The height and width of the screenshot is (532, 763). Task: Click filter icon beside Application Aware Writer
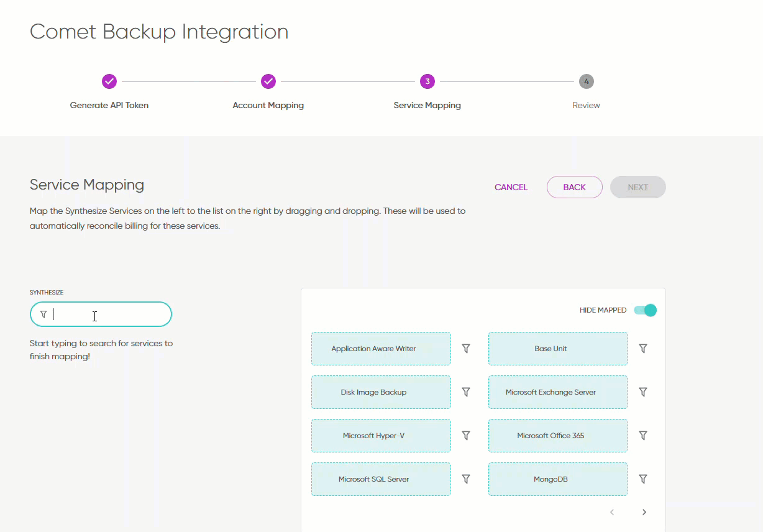(466, 349)
